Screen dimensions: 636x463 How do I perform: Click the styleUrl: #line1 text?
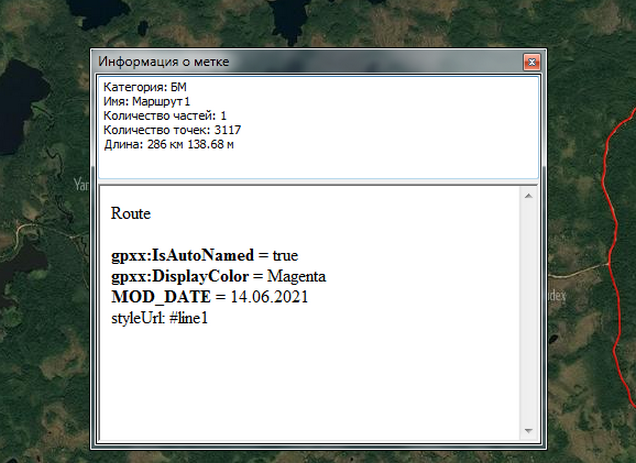pyautogui.click(x=159, y=317)
